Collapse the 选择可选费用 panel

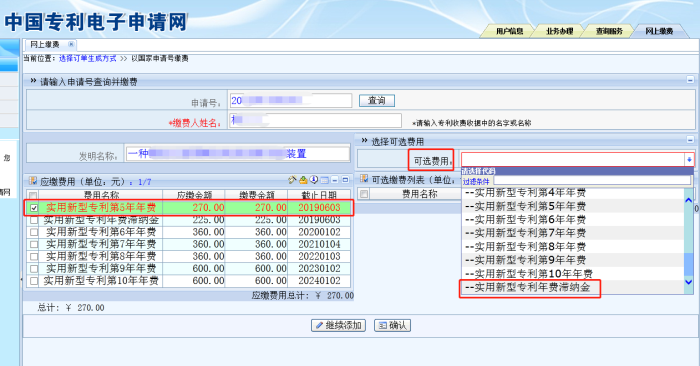(690, 140)
